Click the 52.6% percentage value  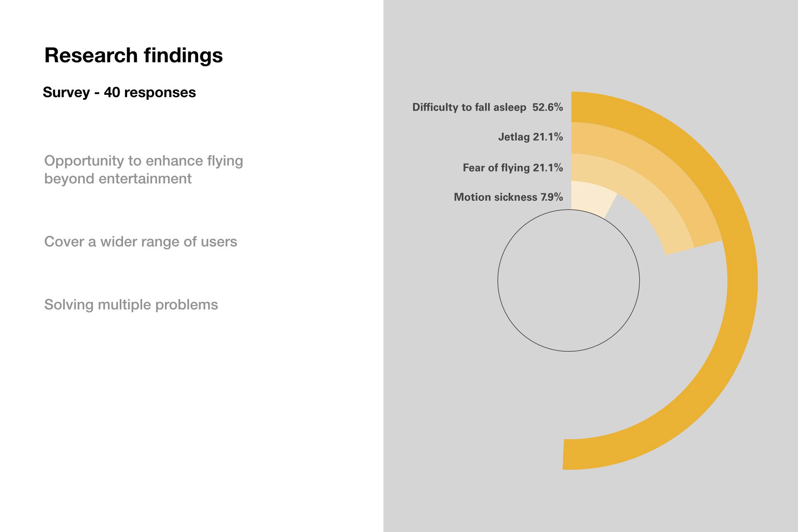[548, 107]
